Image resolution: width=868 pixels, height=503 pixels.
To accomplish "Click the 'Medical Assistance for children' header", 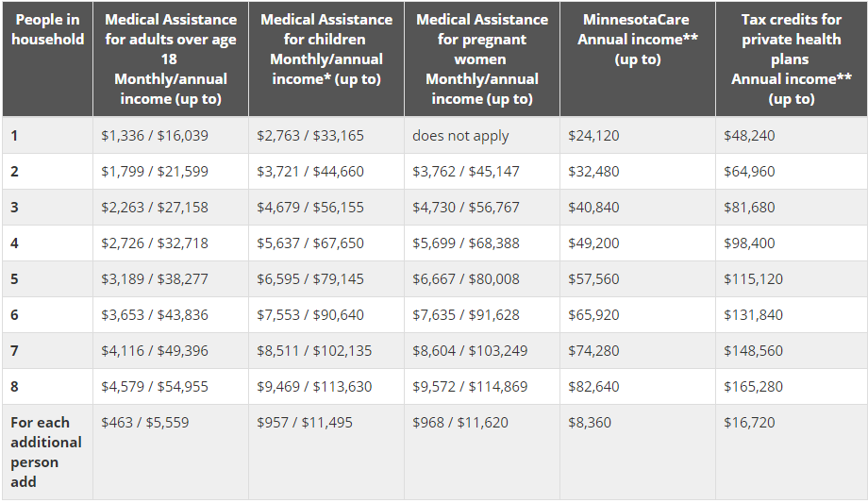I will (326, 49).
